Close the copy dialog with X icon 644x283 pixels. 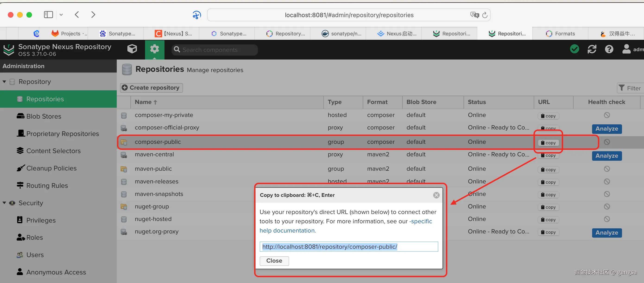436,195
